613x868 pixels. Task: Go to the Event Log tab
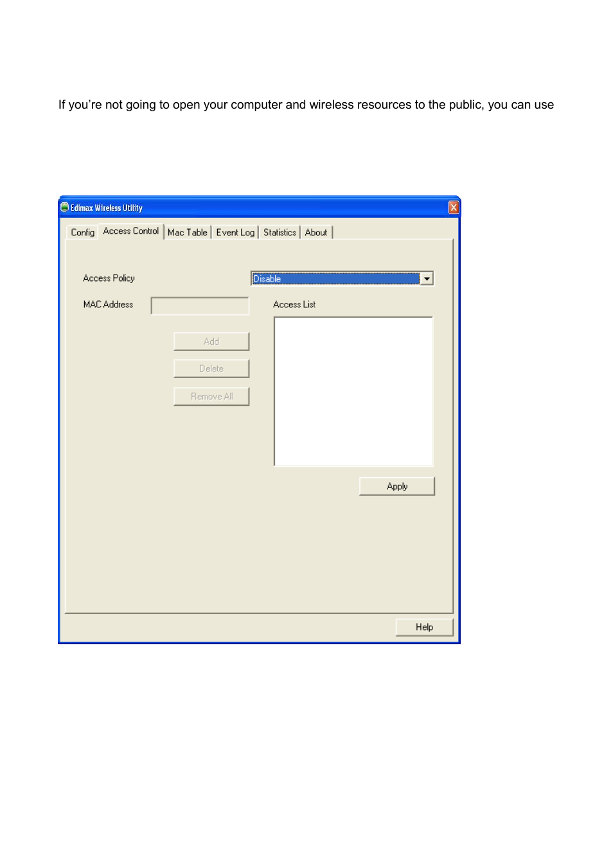pyautogui.click(x=235, y=232)
